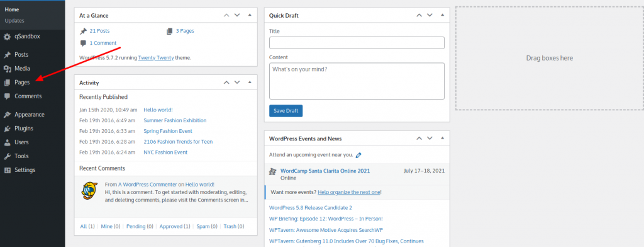Filter comments by Approved

(171, 226)
